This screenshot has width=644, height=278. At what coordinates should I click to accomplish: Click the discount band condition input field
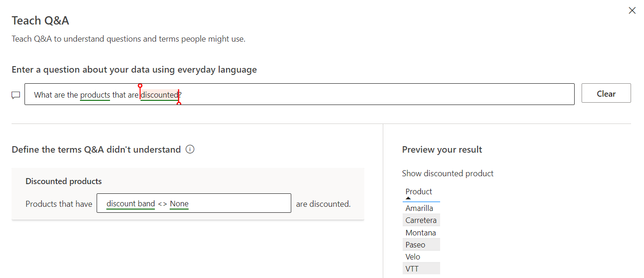point(194,203)
